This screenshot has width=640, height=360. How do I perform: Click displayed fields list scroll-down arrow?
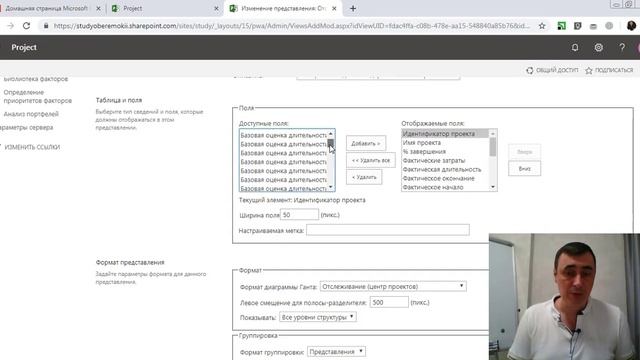click(x=493, y=187)
